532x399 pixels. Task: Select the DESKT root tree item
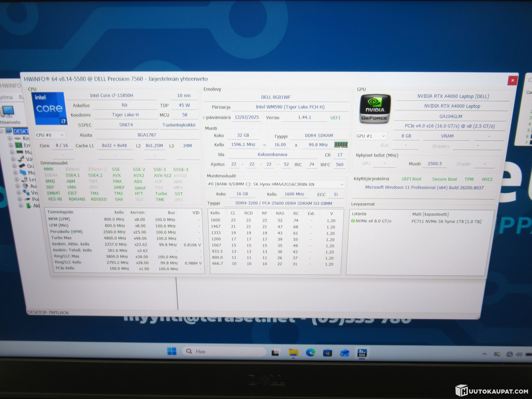[x=21, y=131]
